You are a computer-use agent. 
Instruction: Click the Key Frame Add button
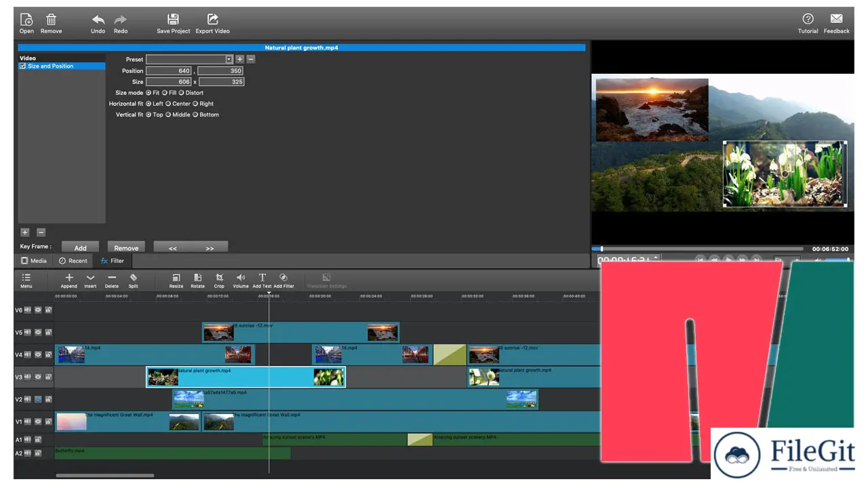pyautogui.click(x=80, y=247)
